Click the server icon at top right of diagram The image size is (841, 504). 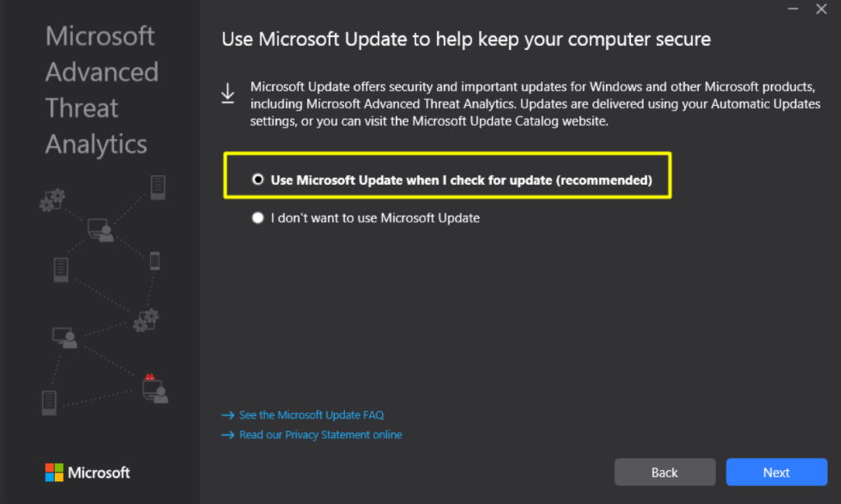point(158,188)
